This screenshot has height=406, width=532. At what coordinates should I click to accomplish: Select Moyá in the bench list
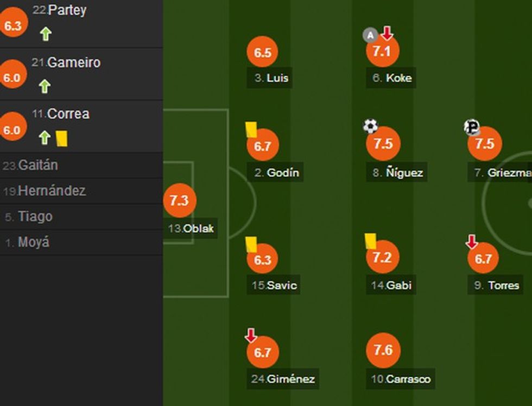[34, 242]
